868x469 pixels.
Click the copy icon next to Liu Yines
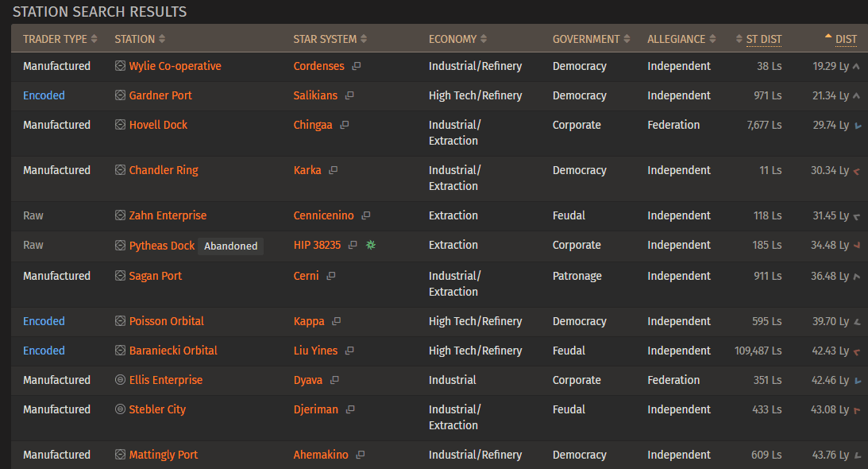349,351
